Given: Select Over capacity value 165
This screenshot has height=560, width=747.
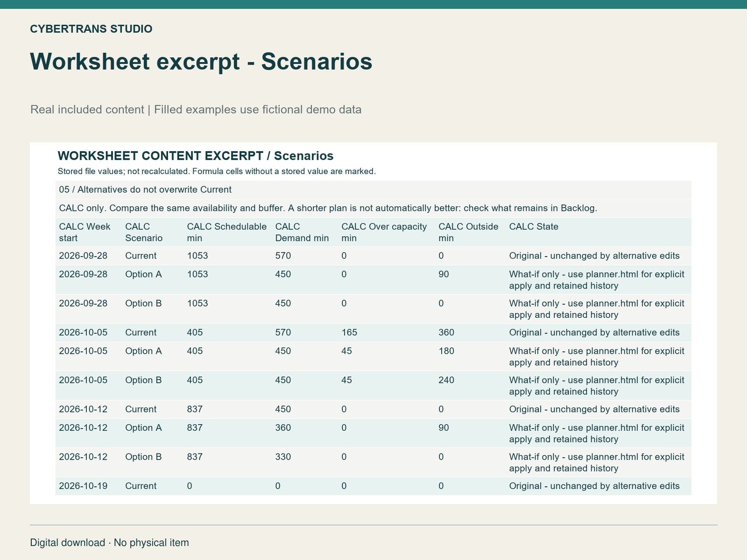Looking at the screenshot, I should click(349, 333).
